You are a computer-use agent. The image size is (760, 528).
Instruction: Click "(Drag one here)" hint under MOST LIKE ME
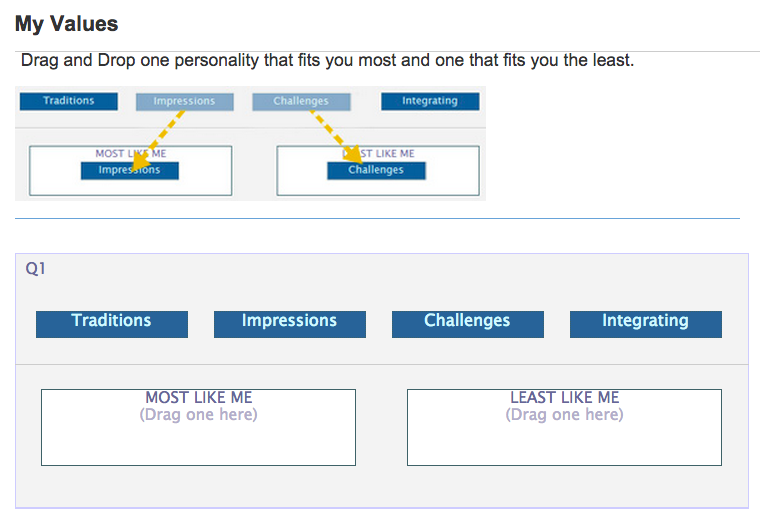click(198, 414)
